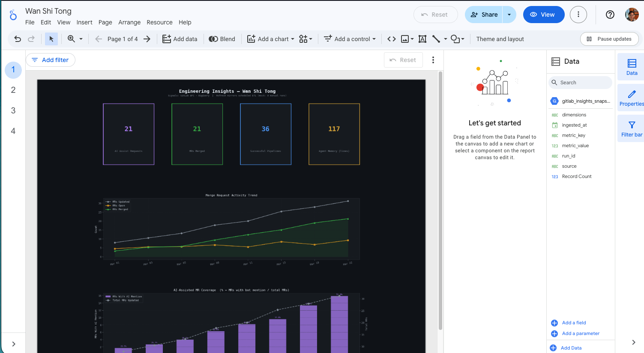The width and height of the screenshot is (644, 353).
Task: Open the Resource menu
Action: (x=159, y=22)
